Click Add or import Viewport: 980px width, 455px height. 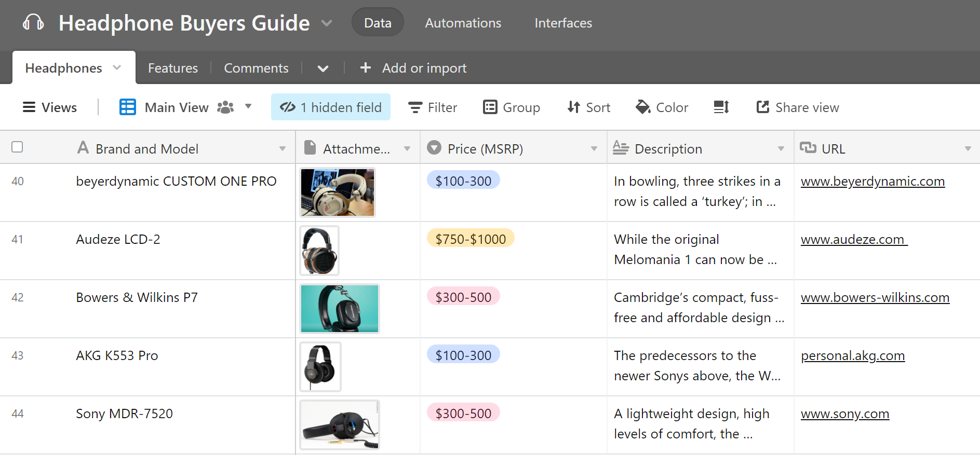(424, 68)
